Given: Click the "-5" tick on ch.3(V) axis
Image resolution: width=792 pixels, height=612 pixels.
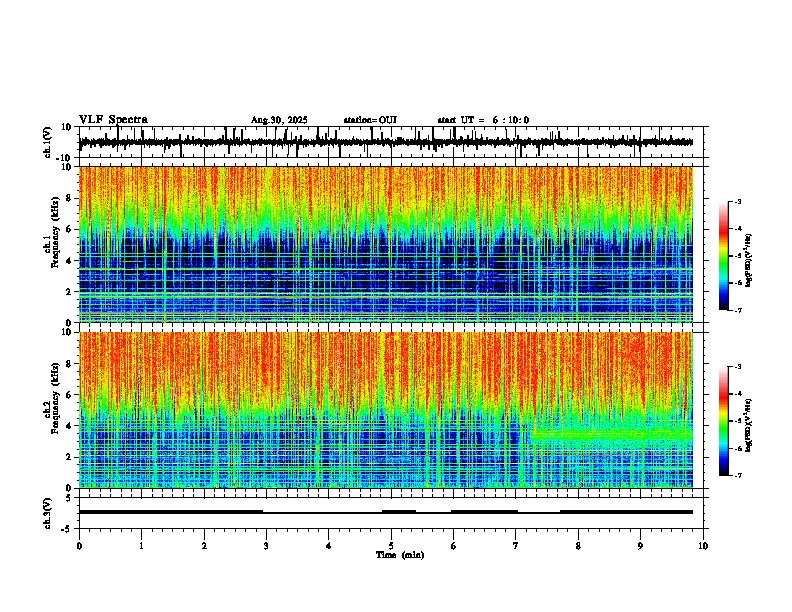Looking at the screenshot, I should (x=67, y=529).
